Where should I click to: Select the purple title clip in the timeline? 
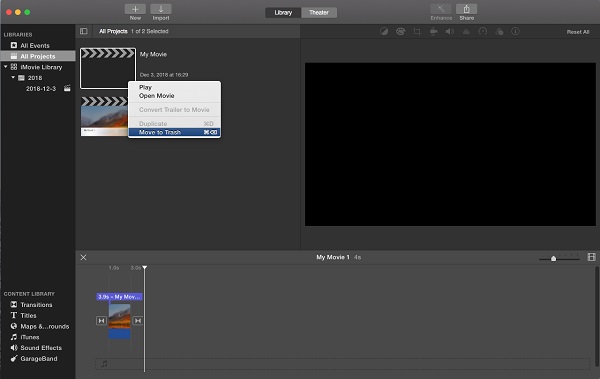119,297
